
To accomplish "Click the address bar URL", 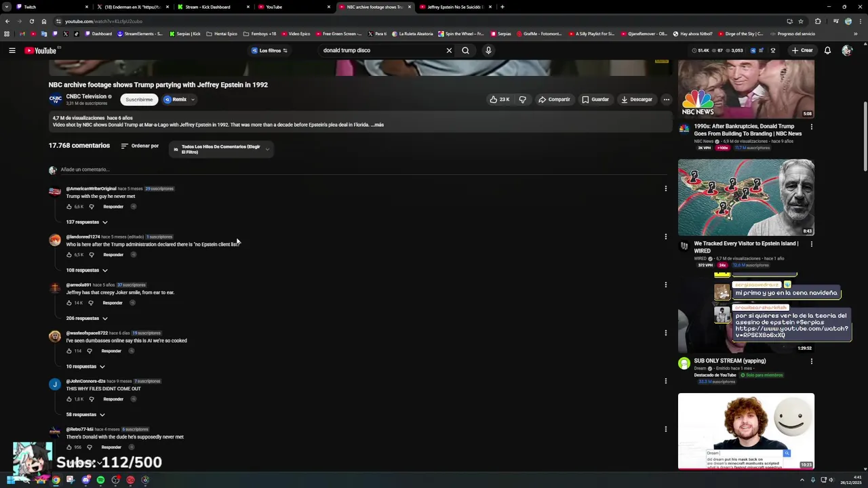I will (104, 22).
